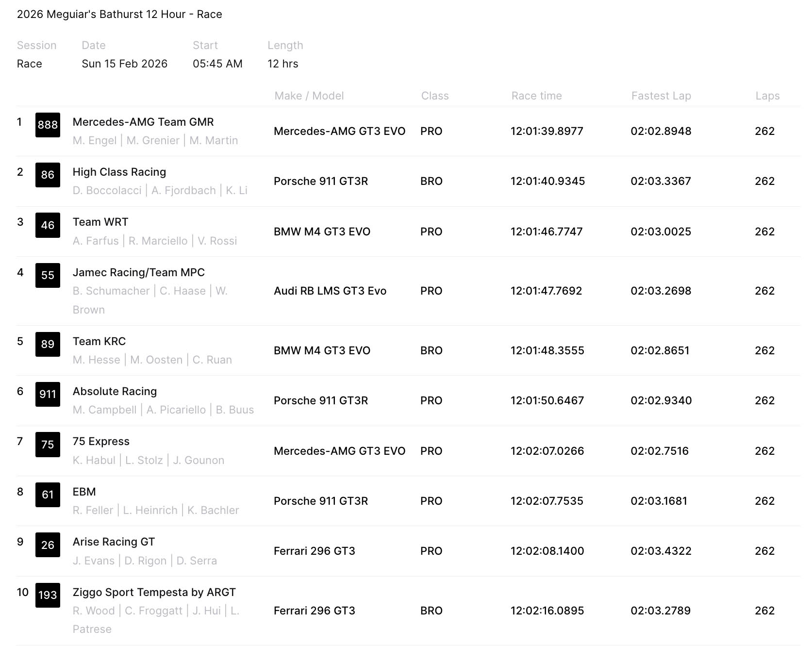The width and height of the screenshot is (812, 646).
Task: Open Jamec Racing/Team MPC entry
Action: click(139, 272)
